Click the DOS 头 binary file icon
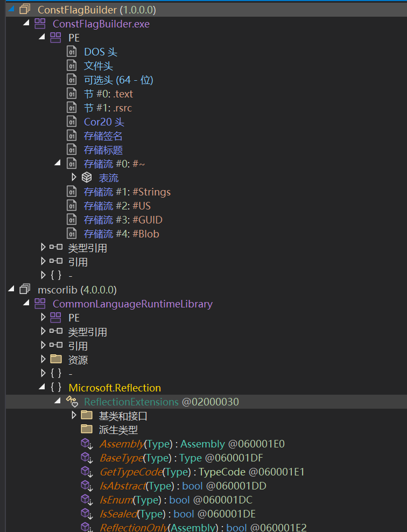 pos(72,52)
